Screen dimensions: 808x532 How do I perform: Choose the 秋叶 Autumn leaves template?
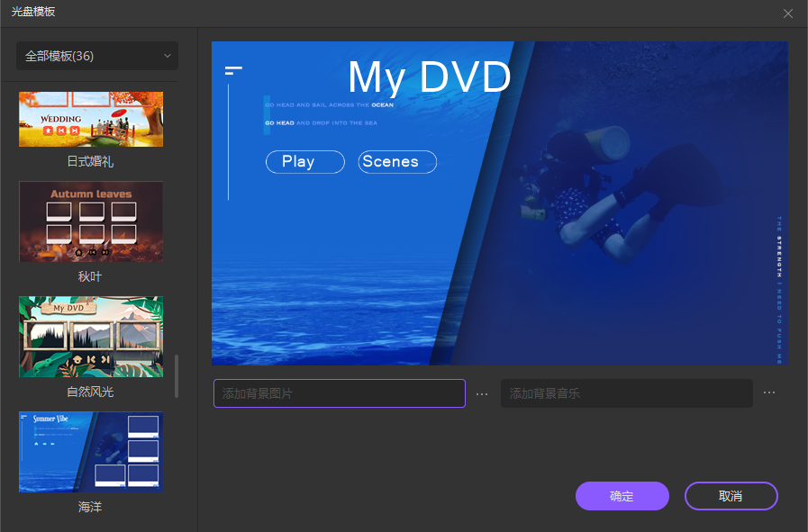pos(91,221)
